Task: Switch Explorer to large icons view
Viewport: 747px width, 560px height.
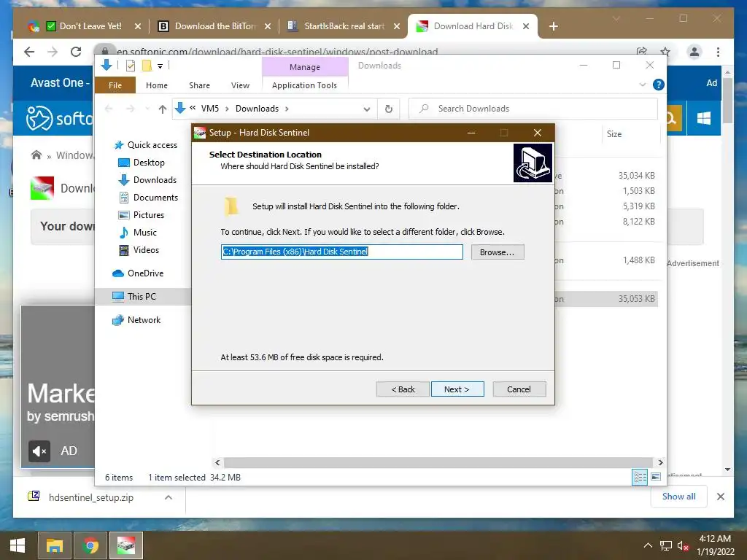Action: click(656, 477)
